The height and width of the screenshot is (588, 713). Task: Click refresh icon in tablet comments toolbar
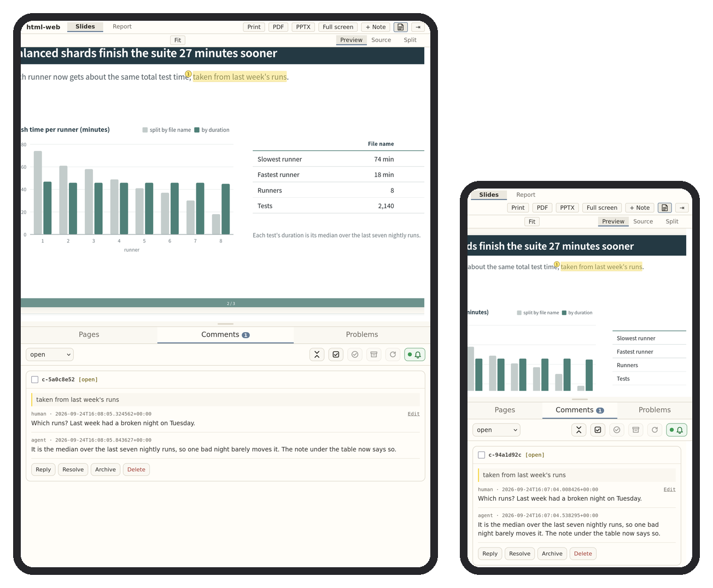pos(393,355)
